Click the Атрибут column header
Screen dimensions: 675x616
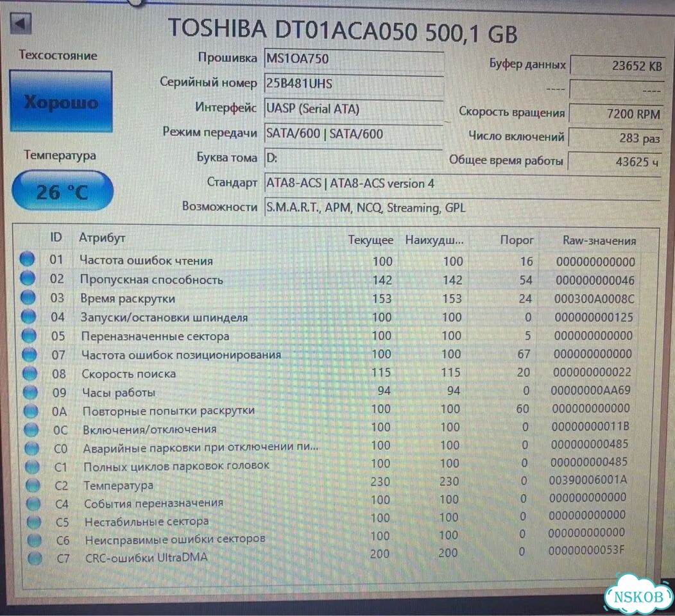pyautogui.click(x=103, y=237)
